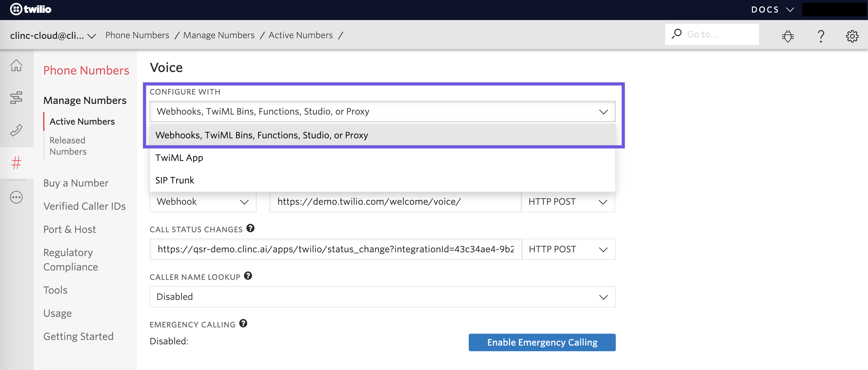Open the Home dashboard icon in sidebar
Screen dimensions: 868x370
(x=16, y=65)
